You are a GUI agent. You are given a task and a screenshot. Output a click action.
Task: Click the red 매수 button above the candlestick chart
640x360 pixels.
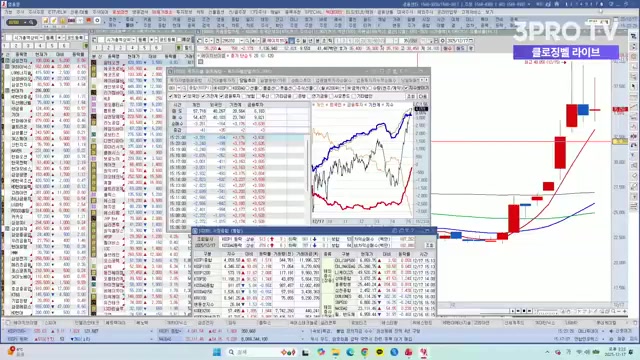pyautogui.click(x=448, y=48)
